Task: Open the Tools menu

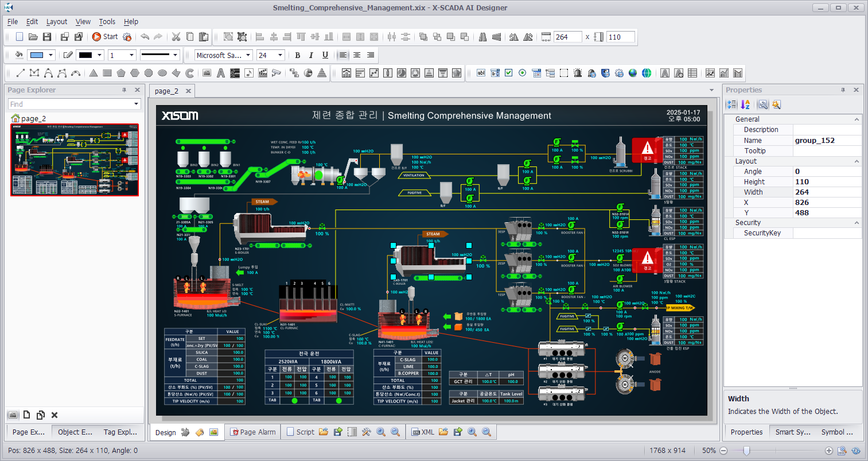Action: pos(107,21)
